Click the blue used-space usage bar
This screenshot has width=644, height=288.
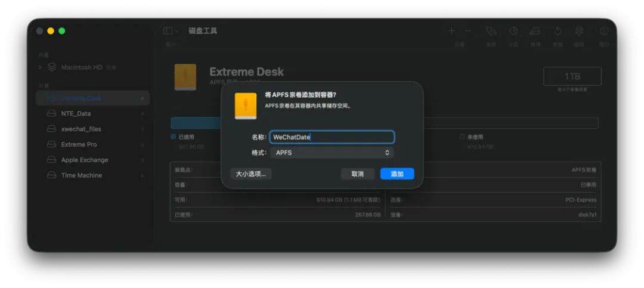tap(196, 123)
